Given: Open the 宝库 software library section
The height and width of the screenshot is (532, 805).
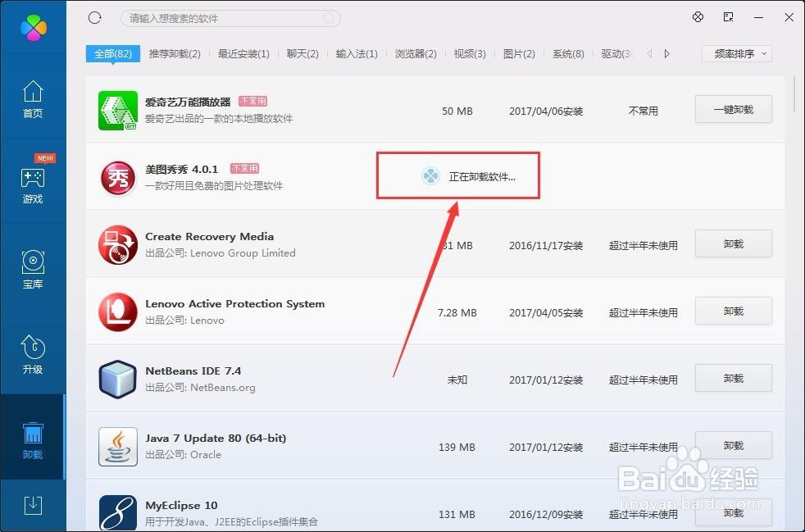Looking at the screenshot, I should point(33,270).
